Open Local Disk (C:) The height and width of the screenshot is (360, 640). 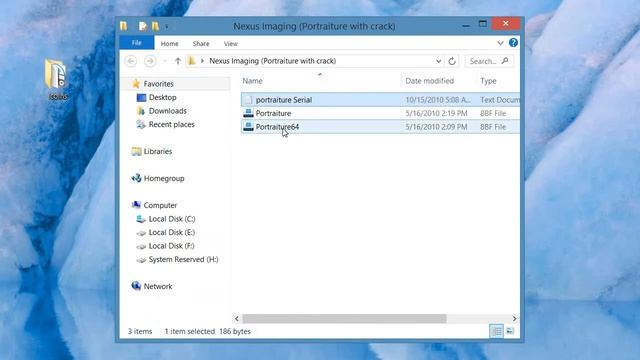tap(172, 219)
